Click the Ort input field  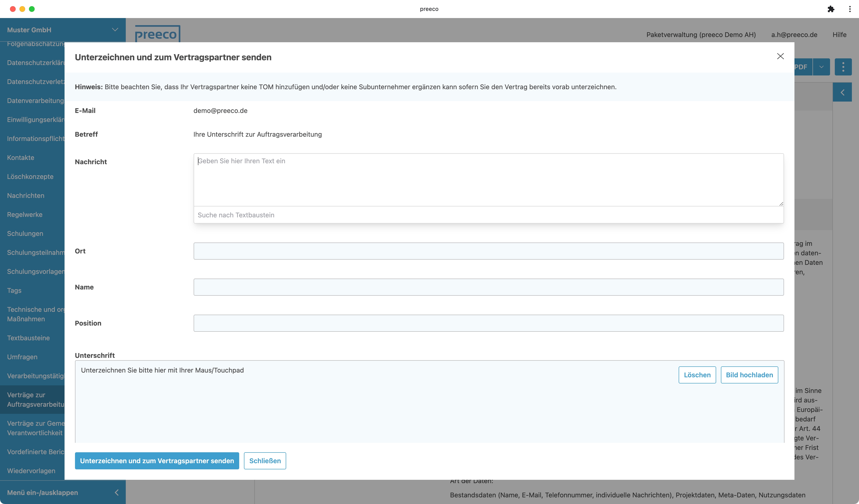click(488, 251)
